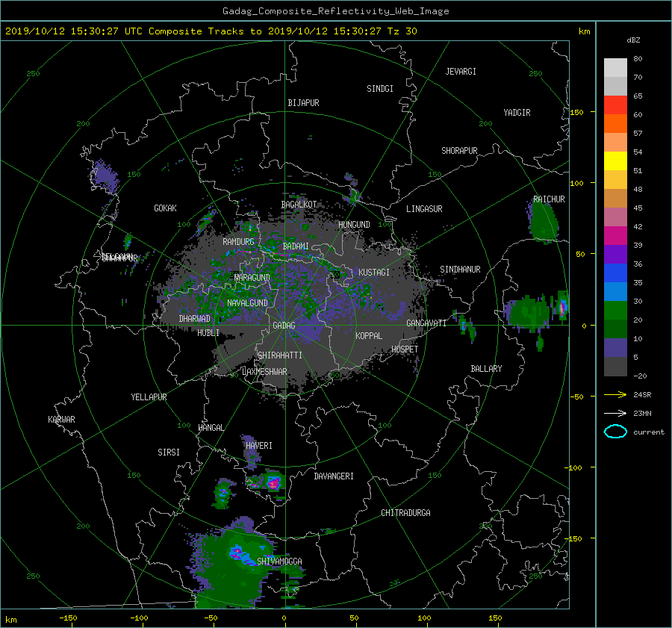Select the gray -20 dBZ color swatch
This screenshot has height=628, width=672.
pos(615,367)
